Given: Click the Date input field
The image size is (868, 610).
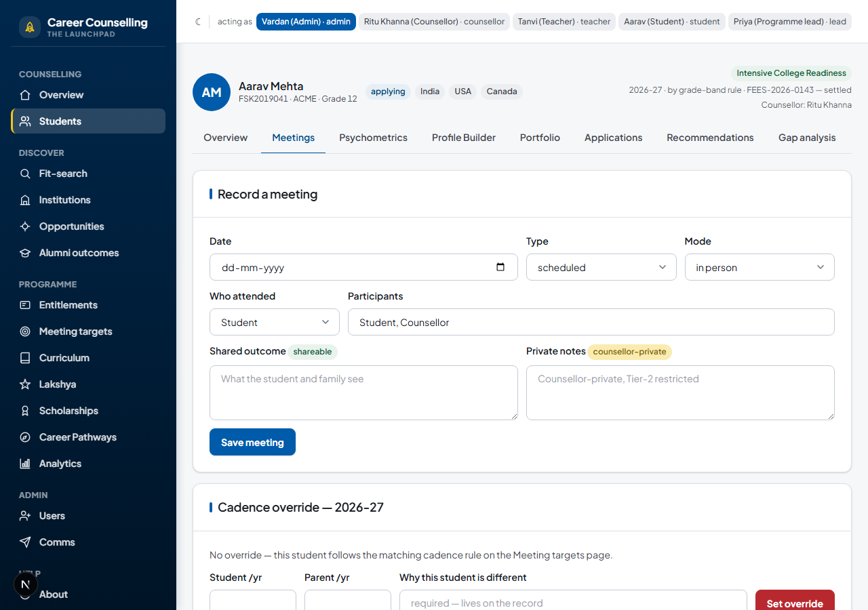Looking at the screenshot, I should 363,267.
